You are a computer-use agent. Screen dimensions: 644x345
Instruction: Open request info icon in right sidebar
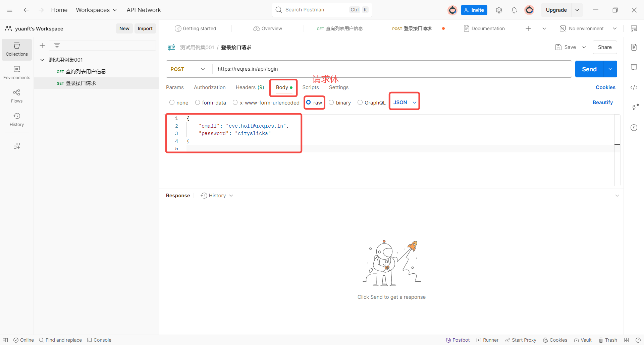coord(634,128)
